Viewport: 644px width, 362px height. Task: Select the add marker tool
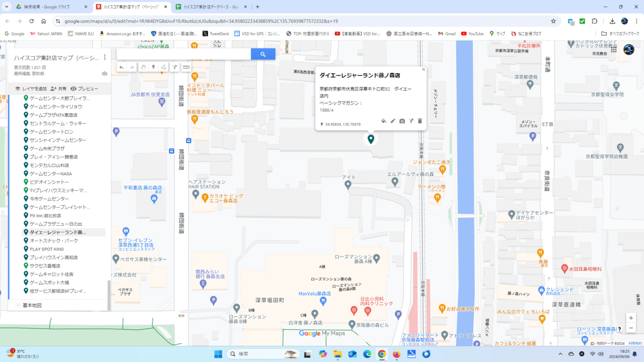[x=153, y=68]
